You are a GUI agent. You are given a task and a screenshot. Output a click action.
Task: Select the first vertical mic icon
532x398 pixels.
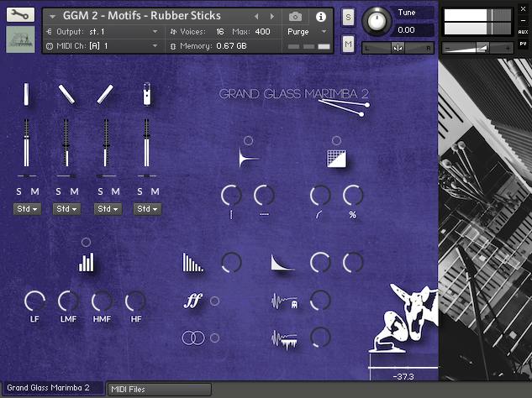coord(26,94)
